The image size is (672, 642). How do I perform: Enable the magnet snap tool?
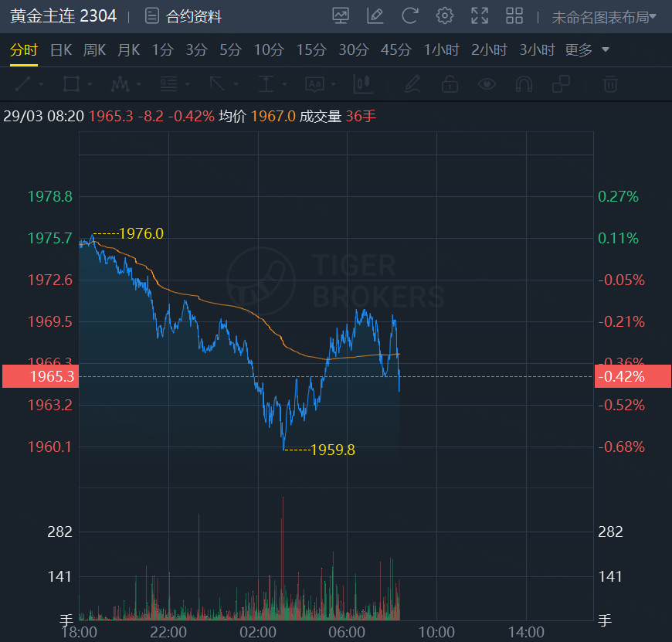click(x=524, y=83)
